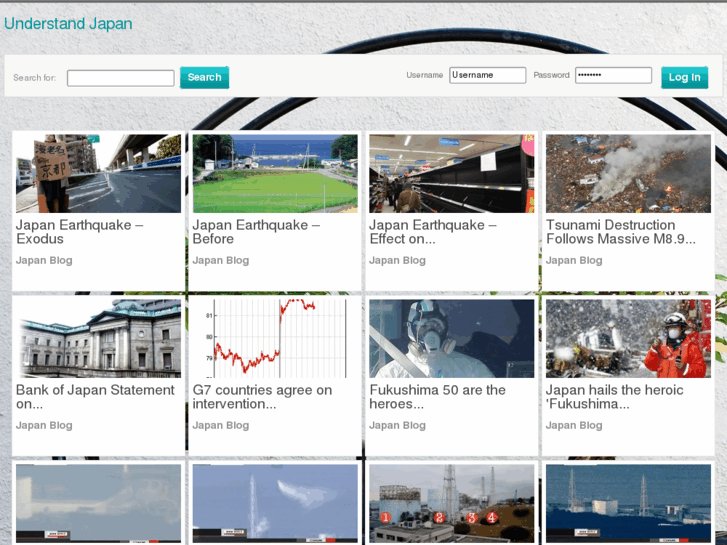Viewport: 727px width, 545px height.
Task: Focus the Username input field
Action: [x=487, y=75]
